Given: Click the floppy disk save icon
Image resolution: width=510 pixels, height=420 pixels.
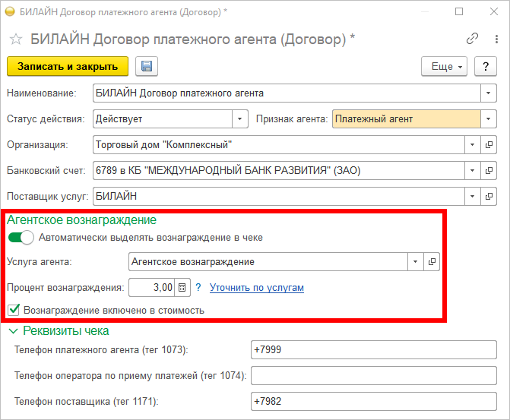Looking at the screenshot, I should 147,66.
